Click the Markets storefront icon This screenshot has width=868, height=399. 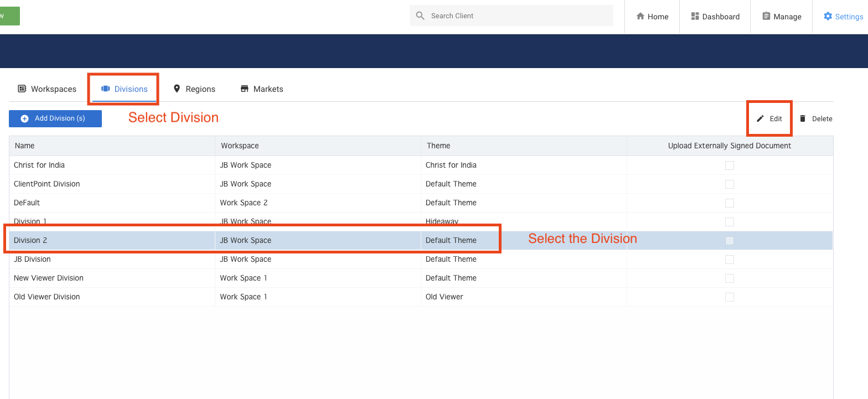245,89
